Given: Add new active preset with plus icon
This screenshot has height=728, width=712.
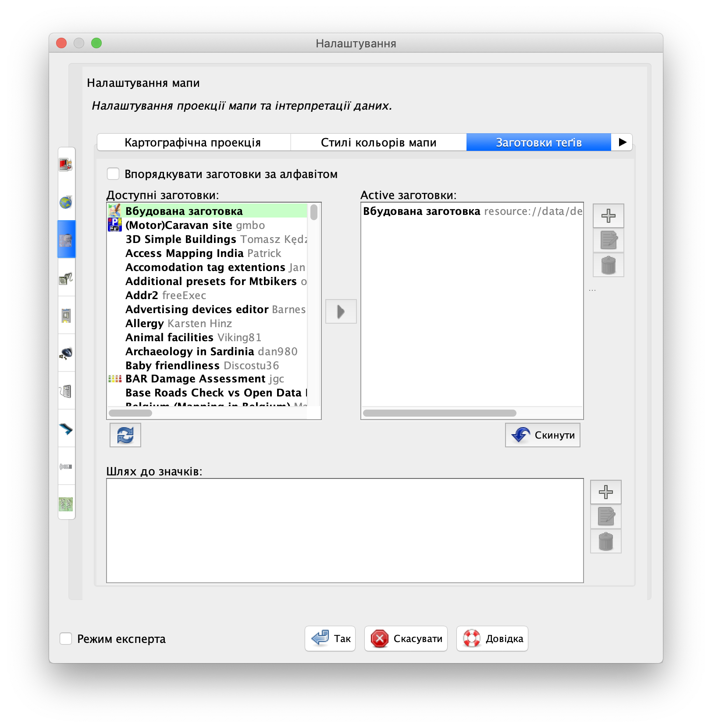Looking at the screenshot, I should point(608,216).
